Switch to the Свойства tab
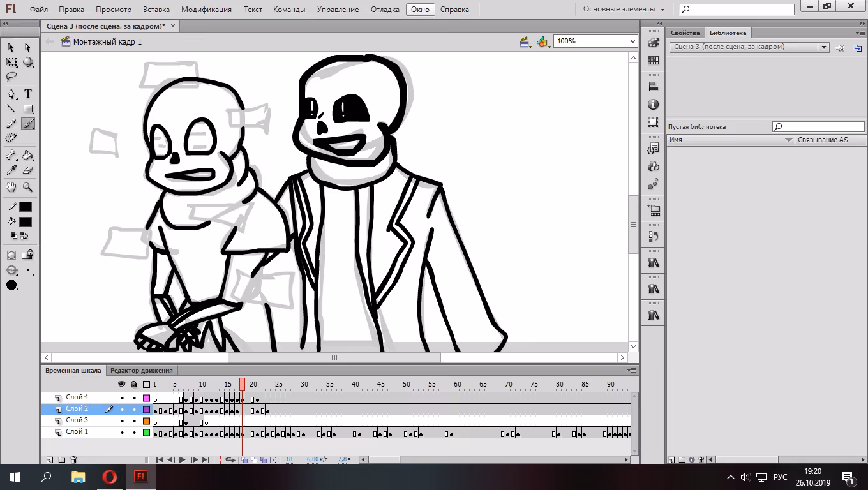 point(685,33)
